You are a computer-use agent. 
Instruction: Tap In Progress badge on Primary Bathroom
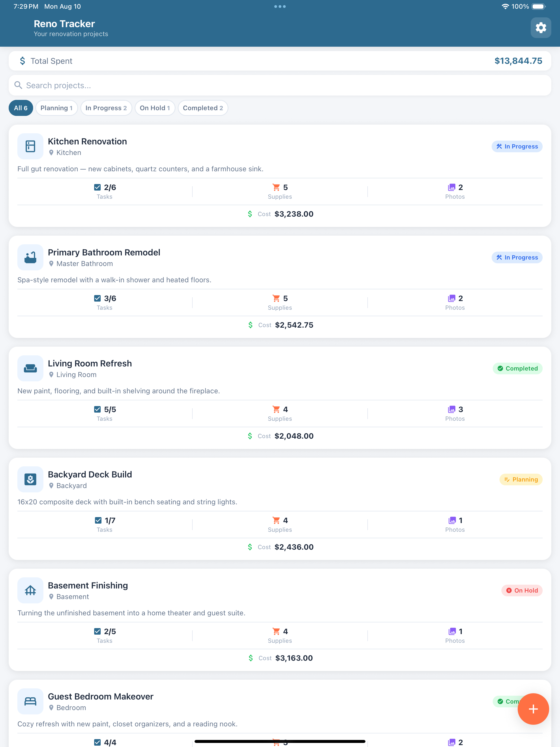(517, 257)
